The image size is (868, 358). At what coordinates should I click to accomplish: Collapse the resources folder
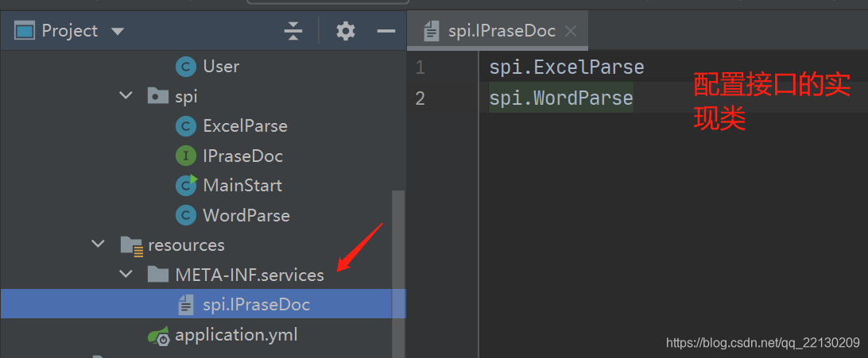pyautogui.click(x=99, y=244)
